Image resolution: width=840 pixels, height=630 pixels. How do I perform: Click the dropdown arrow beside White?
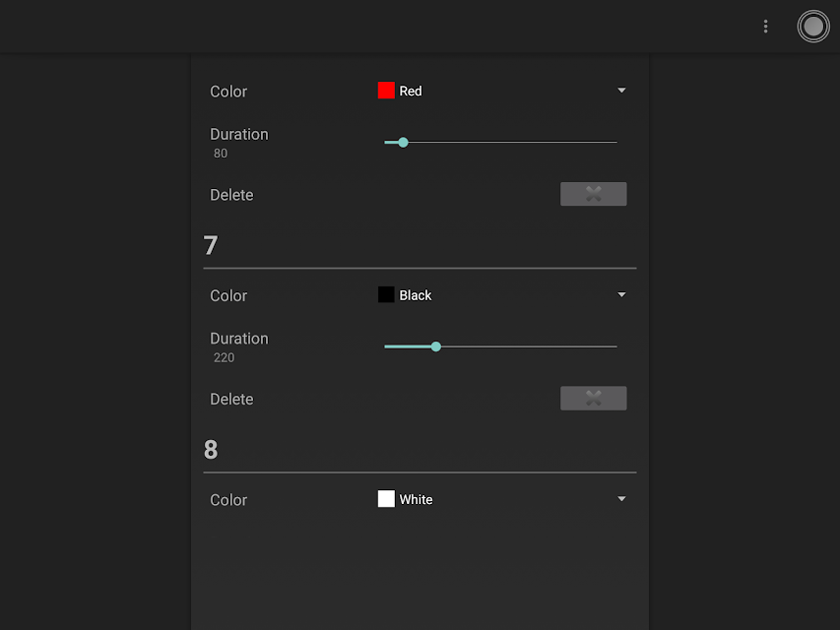(621, 498)
